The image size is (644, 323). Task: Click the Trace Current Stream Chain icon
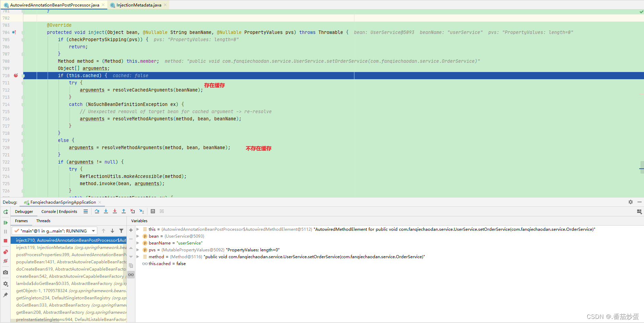162,211
